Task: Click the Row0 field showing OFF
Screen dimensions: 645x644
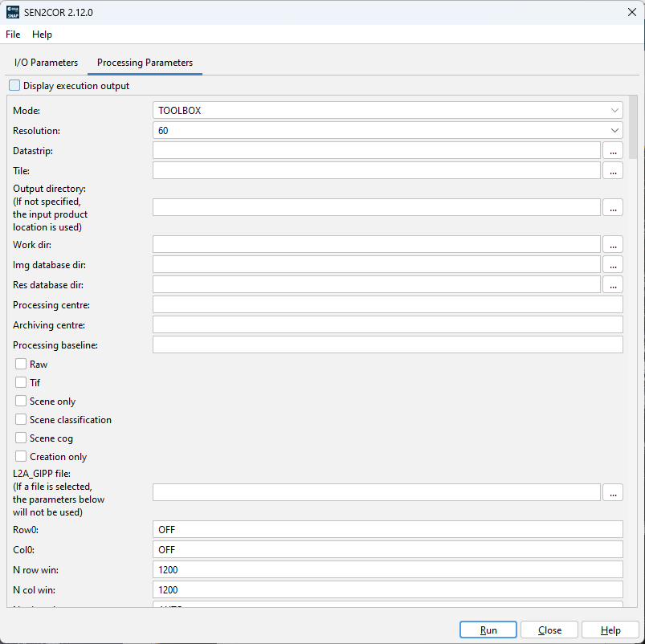Action: 387,529
